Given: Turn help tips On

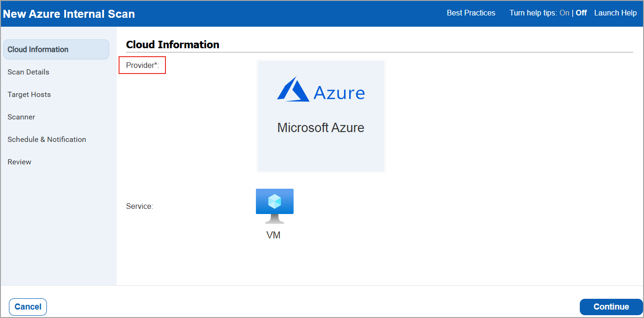Looking at the screenshot, I should pyautogui.click(x=564, y=13).
